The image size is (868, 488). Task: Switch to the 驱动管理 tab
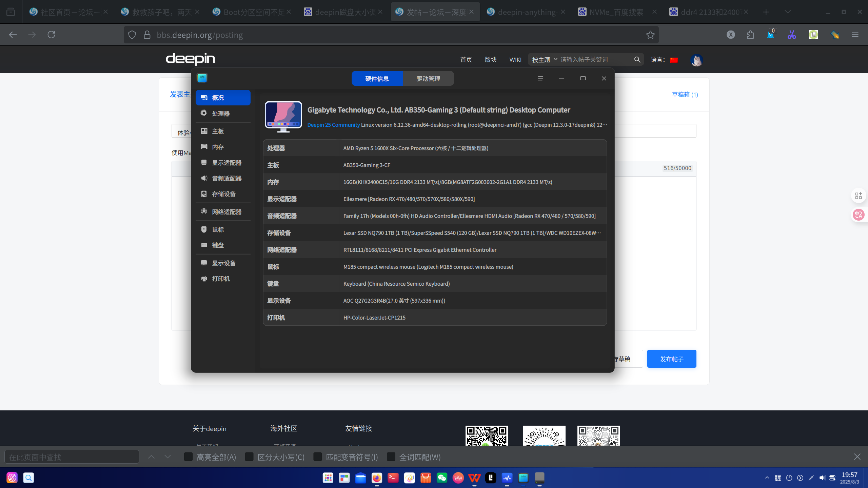428,79
